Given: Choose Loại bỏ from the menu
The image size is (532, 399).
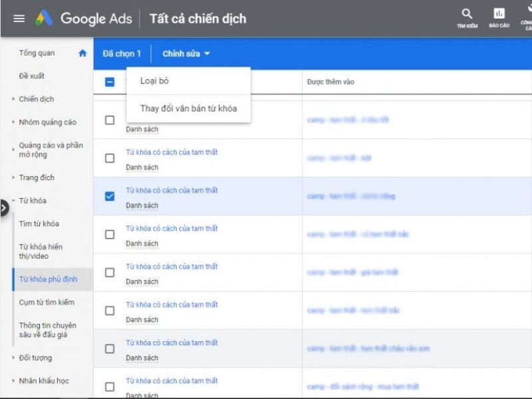Looking at the screenshot, I should (x=188, y=80).
